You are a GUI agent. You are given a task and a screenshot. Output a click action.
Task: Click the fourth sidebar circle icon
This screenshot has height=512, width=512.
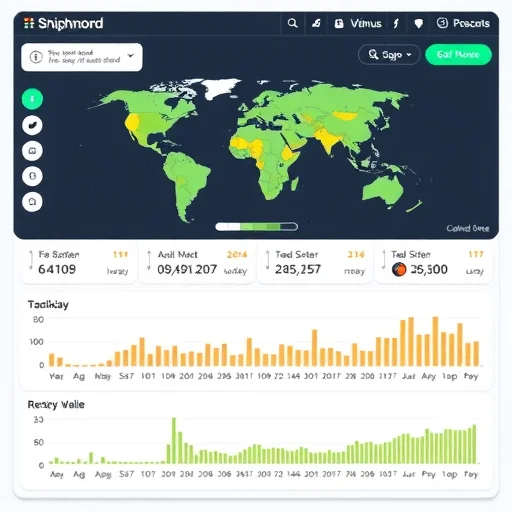[32, 176]
